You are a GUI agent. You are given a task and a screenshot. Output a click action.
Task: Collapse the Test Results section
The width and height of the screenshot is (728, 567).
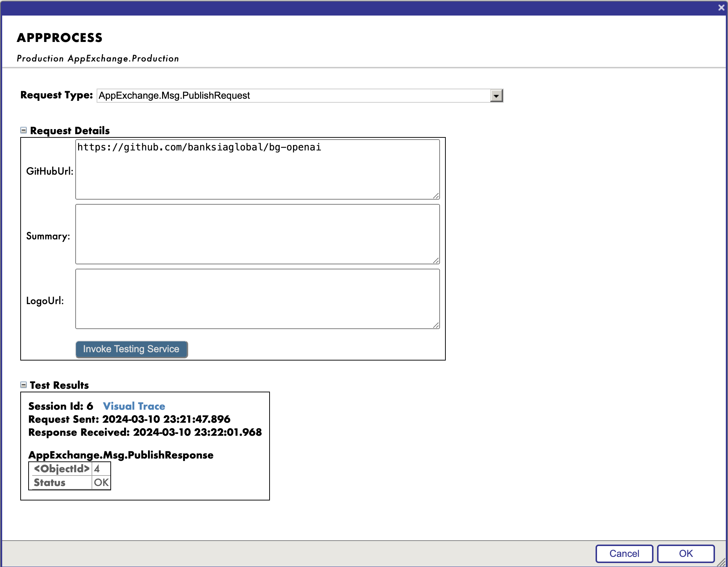[x=24, y=385]
